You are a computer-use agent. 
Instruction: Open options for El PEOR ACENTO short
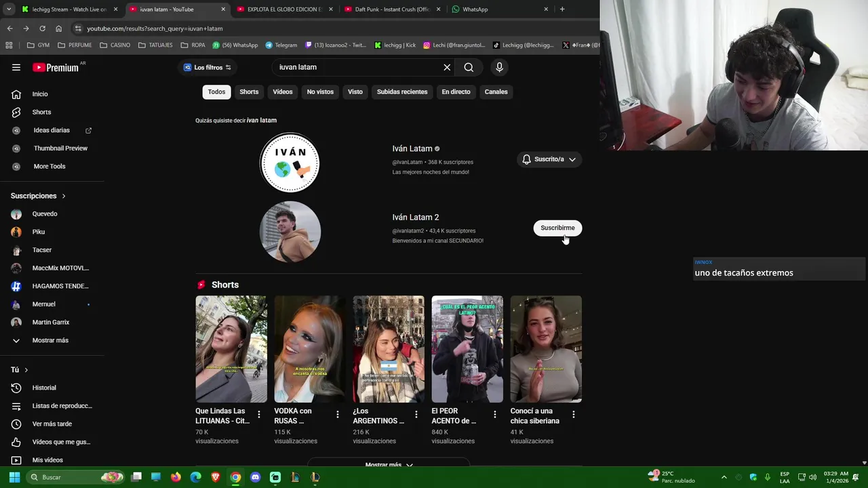(x=495, y=414)
